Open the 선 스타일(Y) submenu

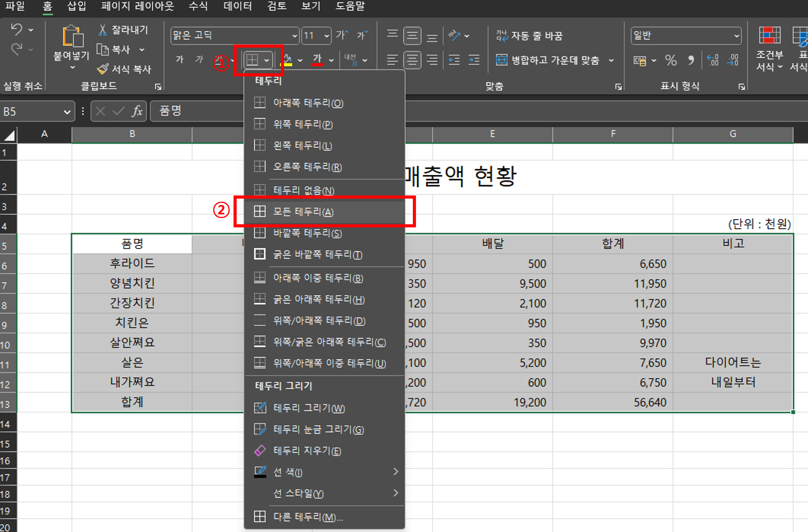[x=324, y=493]
